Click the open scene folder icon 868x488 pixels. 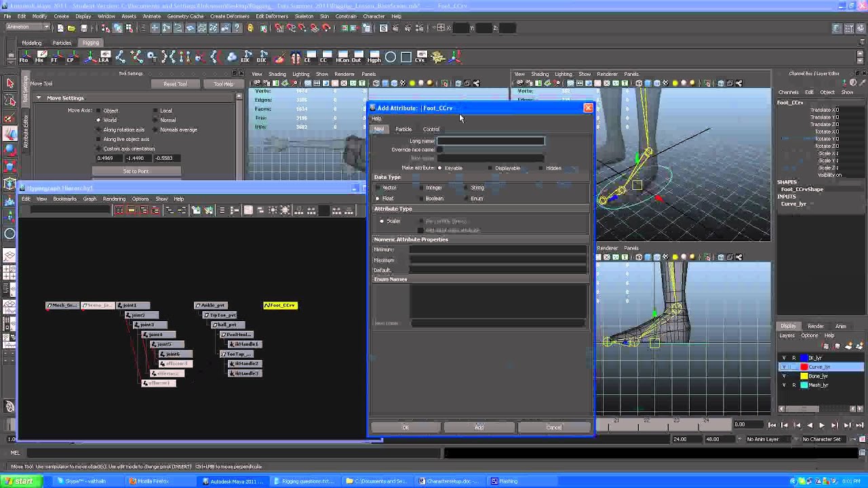[72, 28]
